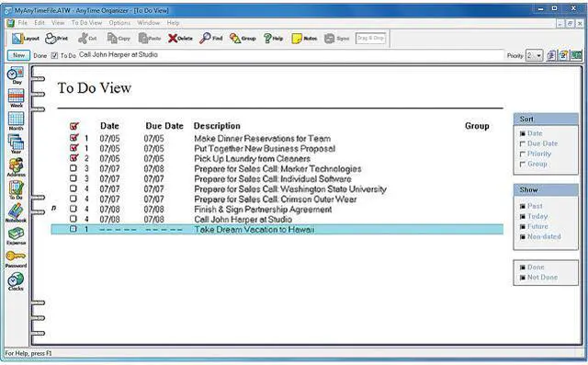Click the To Do description input field
The width and height of the screenshot is (588, 365).
point(290,55)
